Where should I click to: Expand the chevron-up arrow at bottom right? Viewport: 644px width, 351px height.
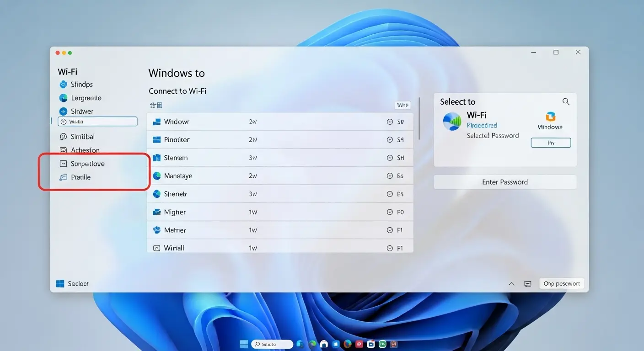click(512, 284)
